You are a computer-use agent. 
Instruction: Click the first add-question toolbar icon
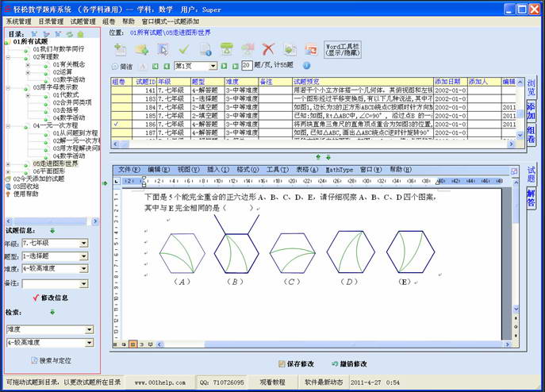click(121, 49)
